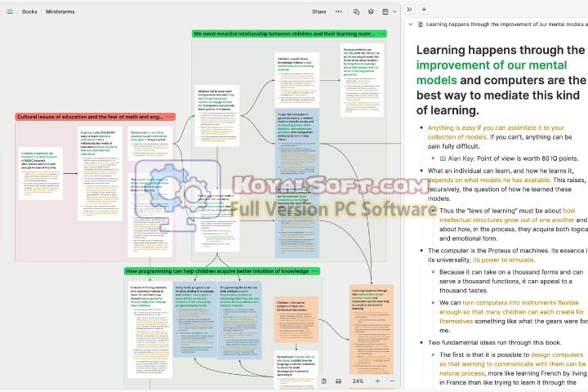588x392 pixels.
Task: Select the 'Because children can identify' card
Action: click(x=363, y=79)
